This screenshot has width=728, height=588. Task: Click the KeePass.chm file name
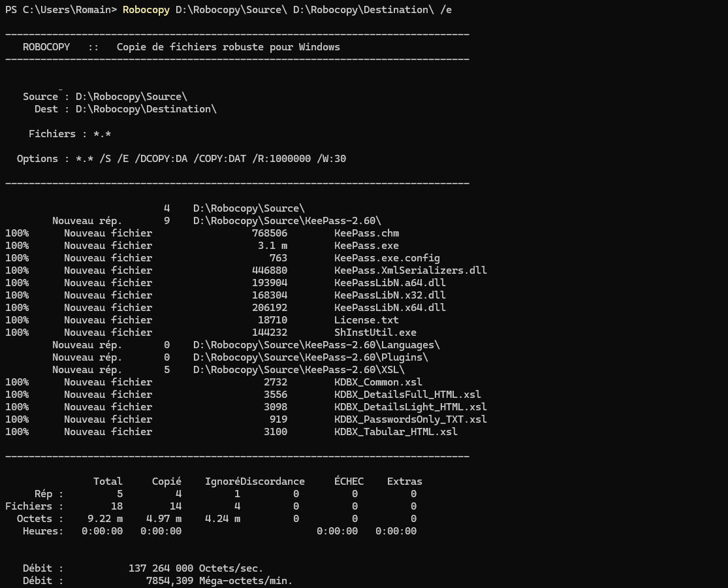point(366,233)
